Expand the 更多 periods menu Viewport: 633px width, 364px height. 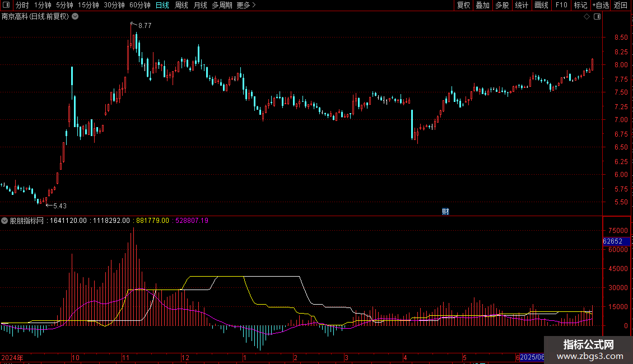tap(246, 5)
